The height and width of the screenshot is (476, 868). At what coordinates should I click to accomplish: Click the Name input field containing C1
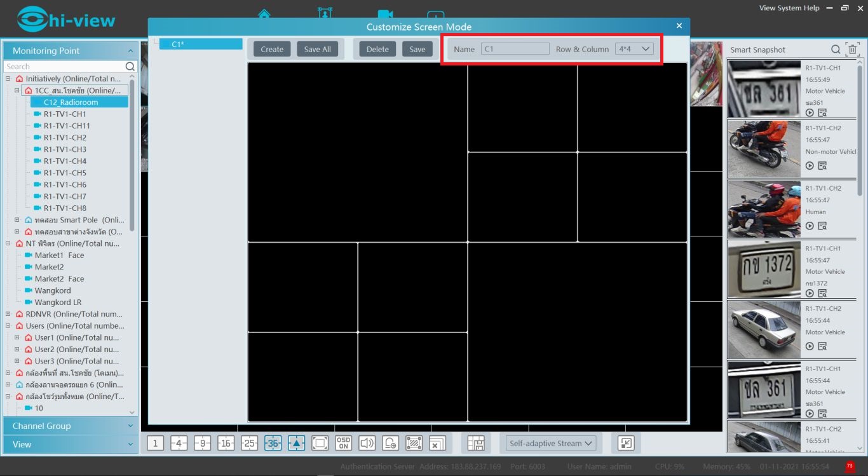pyautogui.click(x=515, y=49)
